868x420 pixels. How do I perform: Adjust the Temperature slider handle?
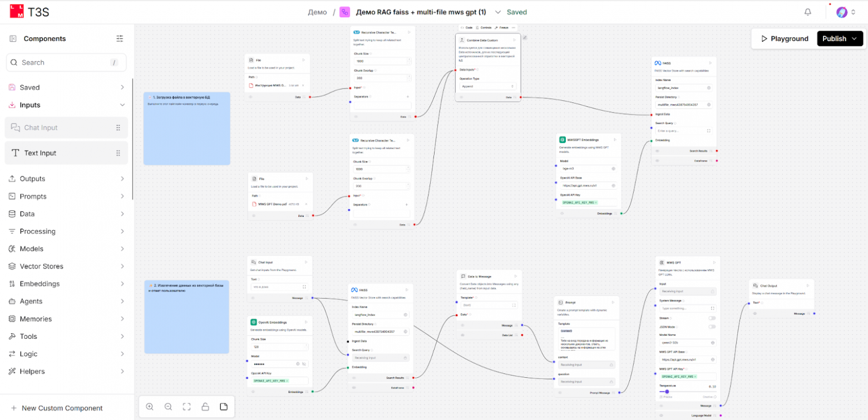point(667,392)
